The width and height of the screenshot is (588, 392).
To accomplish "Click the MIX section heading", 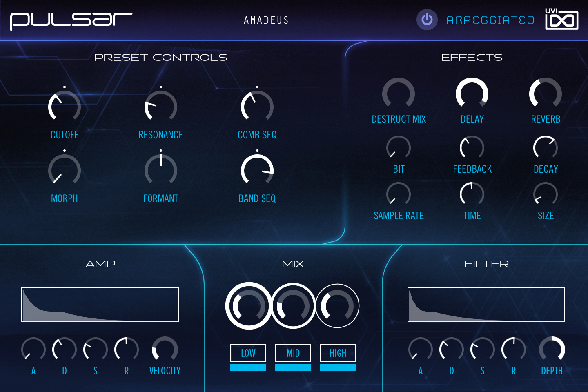I will [293, 264].
